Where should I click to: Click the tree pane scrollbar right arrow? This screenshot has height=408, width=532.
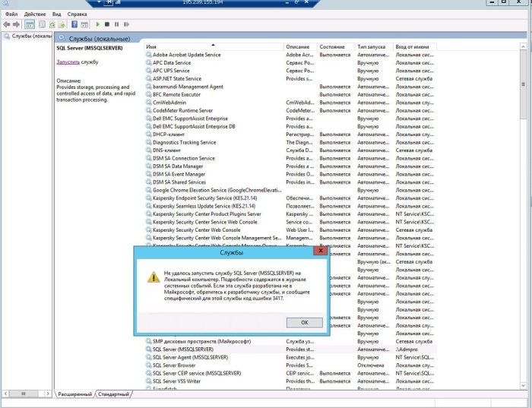[x=48, y=394]
